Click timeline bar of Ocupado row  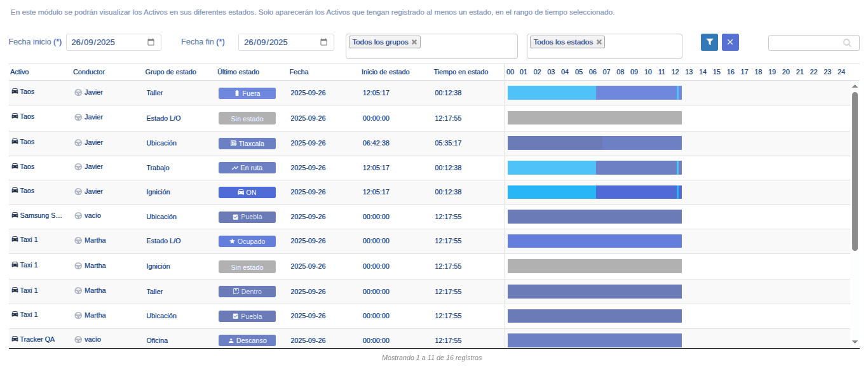pyautogui.click(x=595, y=241)
